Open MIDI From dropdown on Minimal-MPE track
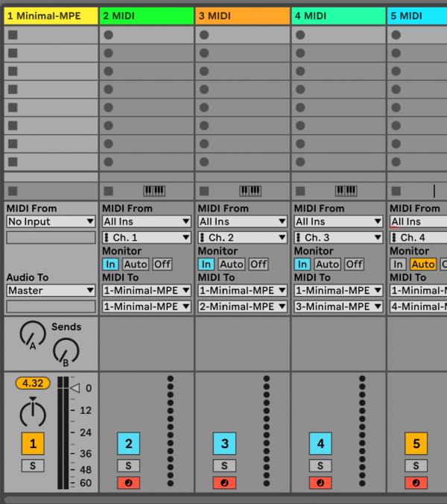This screenshot has width=447, height=504. [x=51, y=221]
